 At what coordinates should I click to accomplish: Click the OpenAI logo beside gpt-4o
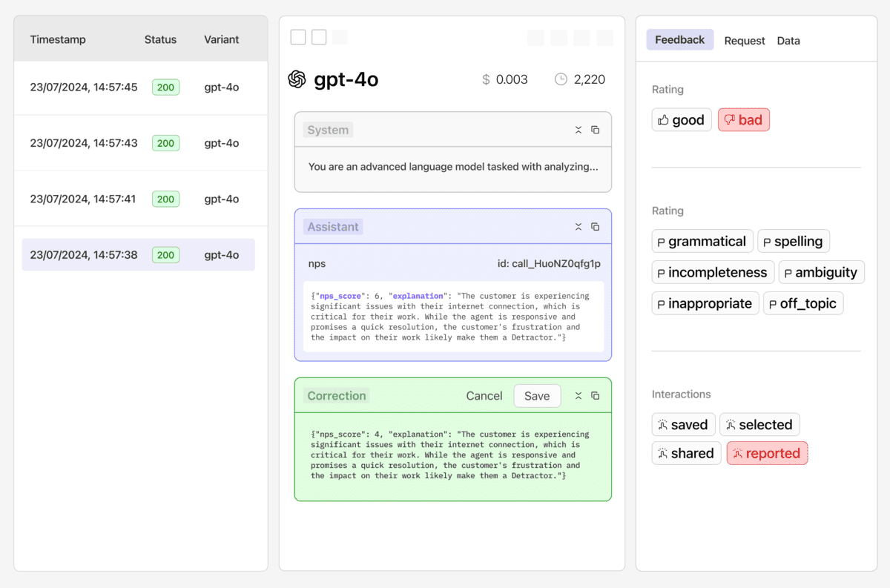297,79
